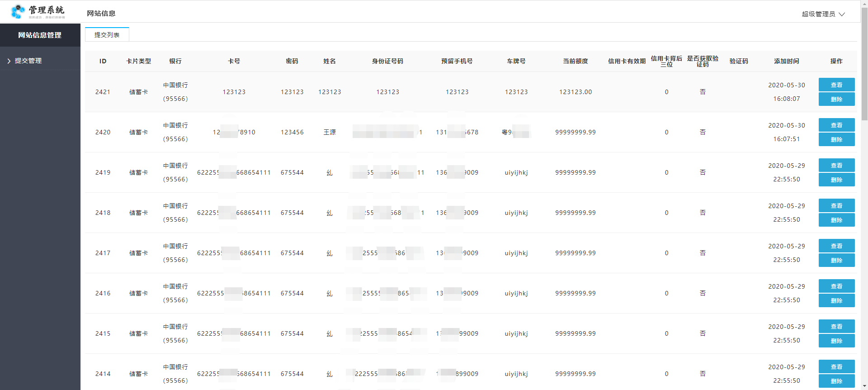
Task: Click 删除 button for record 2421
Action: coord(836,99)
